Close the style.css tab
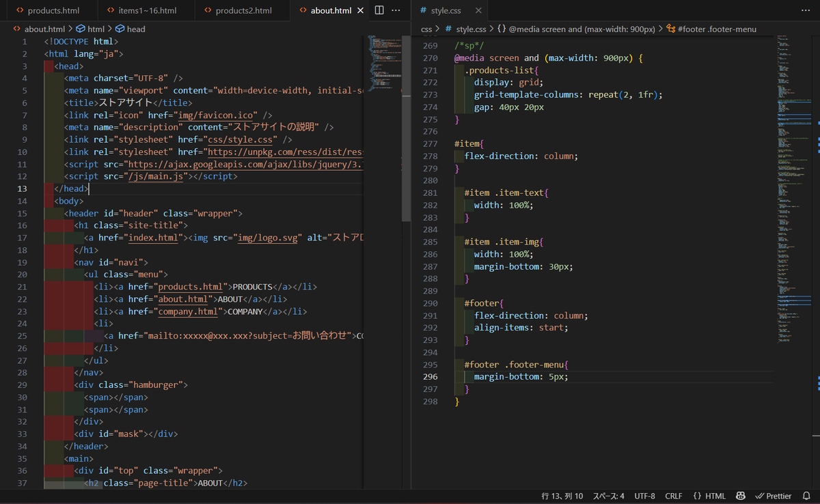The height and width of the screenshot is (504, 820). click(x=477, y=10)
